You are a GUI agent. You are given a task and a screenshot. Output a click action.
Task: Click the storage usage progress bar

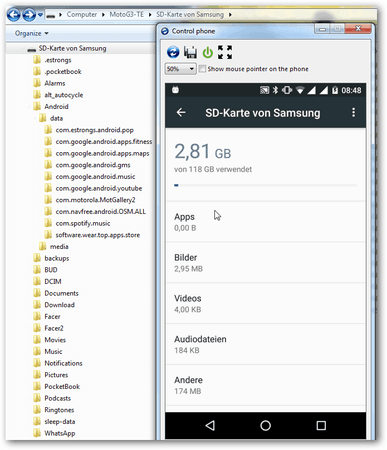click(x=265, y=185)
